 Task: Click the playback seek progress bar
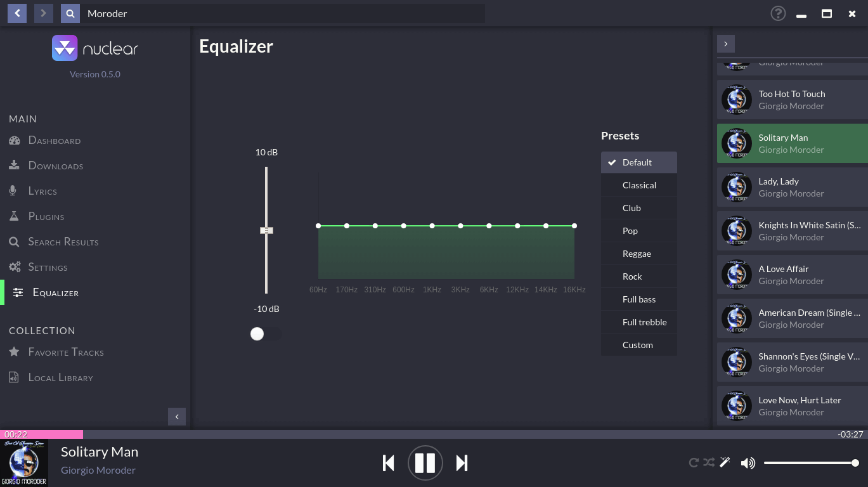pos(434,434)
